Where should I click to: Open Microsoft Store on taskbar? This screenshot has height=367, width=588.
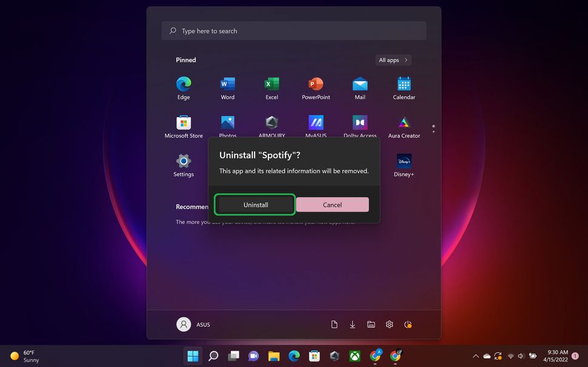click(x=314, y=355)
